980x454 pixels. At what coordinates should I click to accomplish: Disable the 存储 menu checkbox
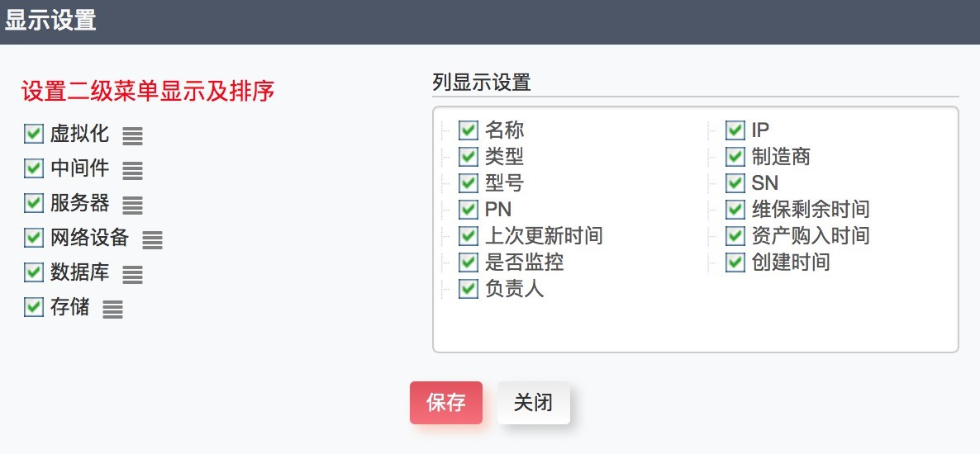[34, 307]
